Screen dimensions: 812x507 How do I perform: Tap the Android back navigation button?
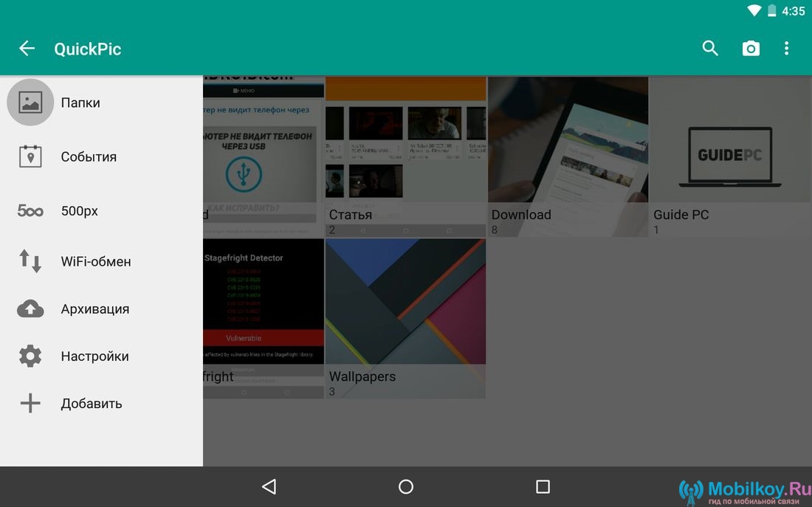(269, 487)
